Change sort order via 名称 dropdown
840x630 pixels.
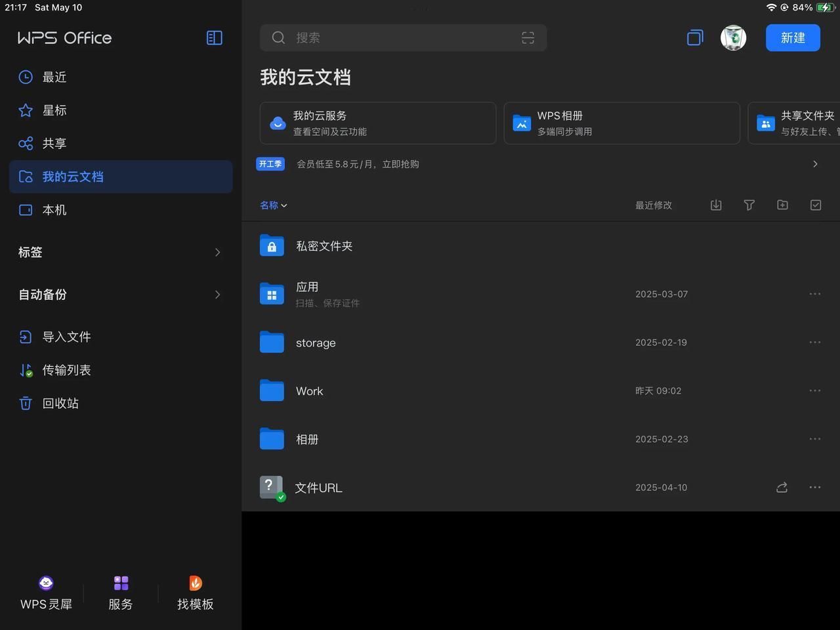click(x=274, y=205)
